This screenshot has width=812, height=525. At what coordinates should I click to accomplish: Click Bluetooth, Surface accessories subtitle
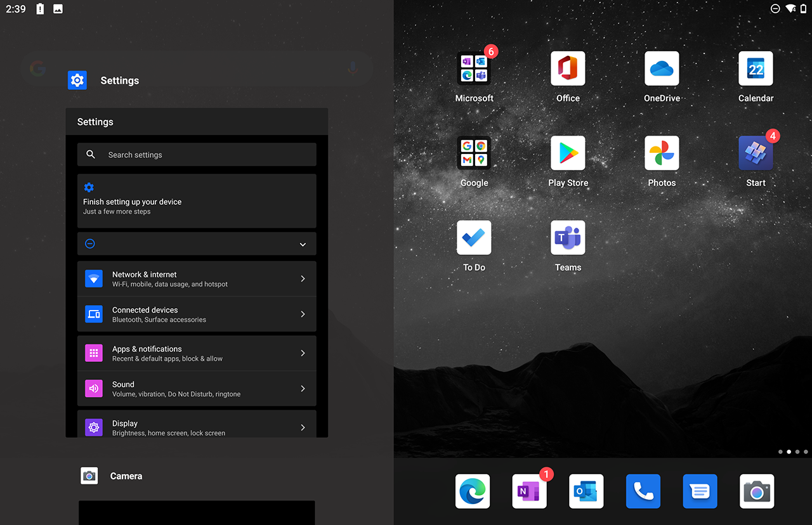pyautogui.click(x=159, y=320)
